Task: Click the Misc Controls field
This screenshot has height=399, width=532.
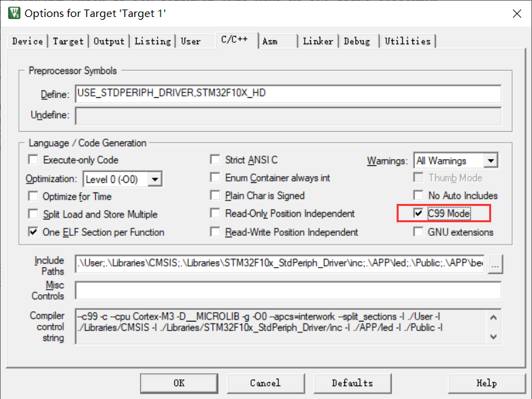Action: tap(288, 290)
